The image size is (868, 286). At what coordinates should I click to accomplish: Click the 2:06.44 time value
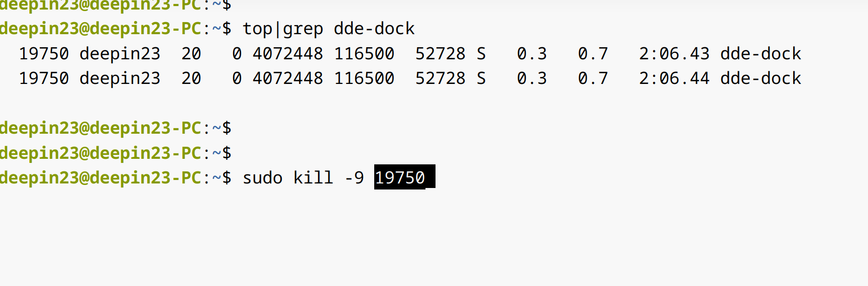point(674,78)
